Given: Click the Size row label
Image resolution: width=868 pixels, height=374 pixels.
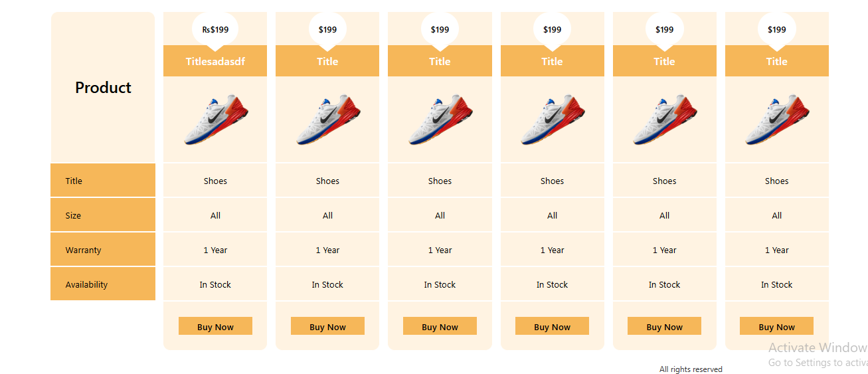Looking at the screenshot, I should pyautogui.click(x=103, y=215).
